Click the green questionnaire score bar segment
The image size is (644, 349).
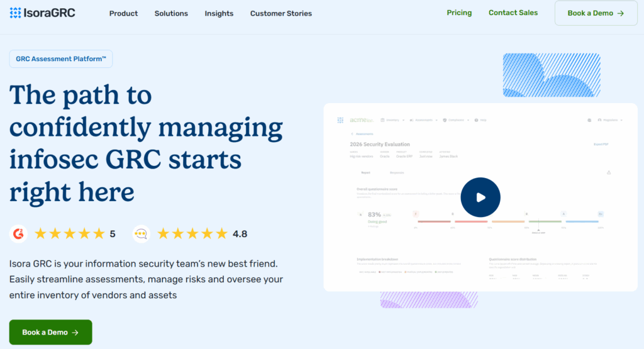coord(545,221)
